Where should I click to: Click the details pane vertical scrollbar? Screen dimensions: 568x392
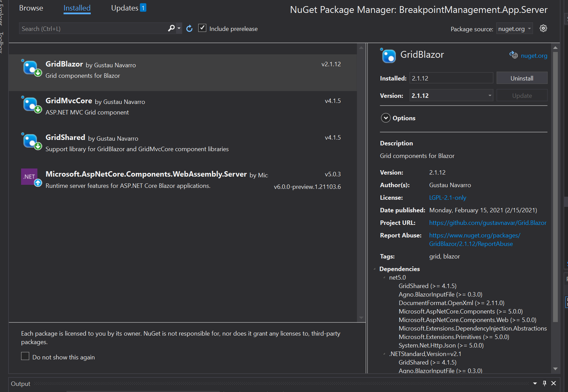tap(555, 186)
